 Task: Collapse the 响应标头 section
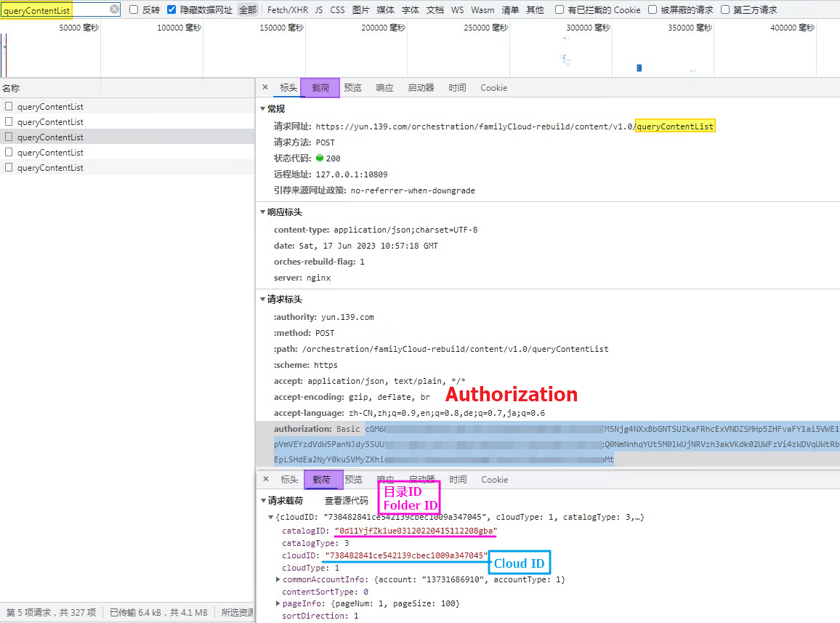[x=263, y=212]
